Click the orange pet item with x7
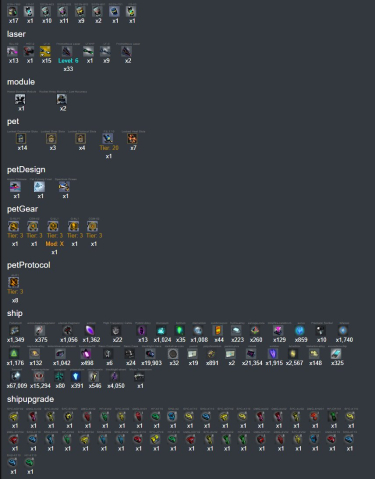 [132, 138]
